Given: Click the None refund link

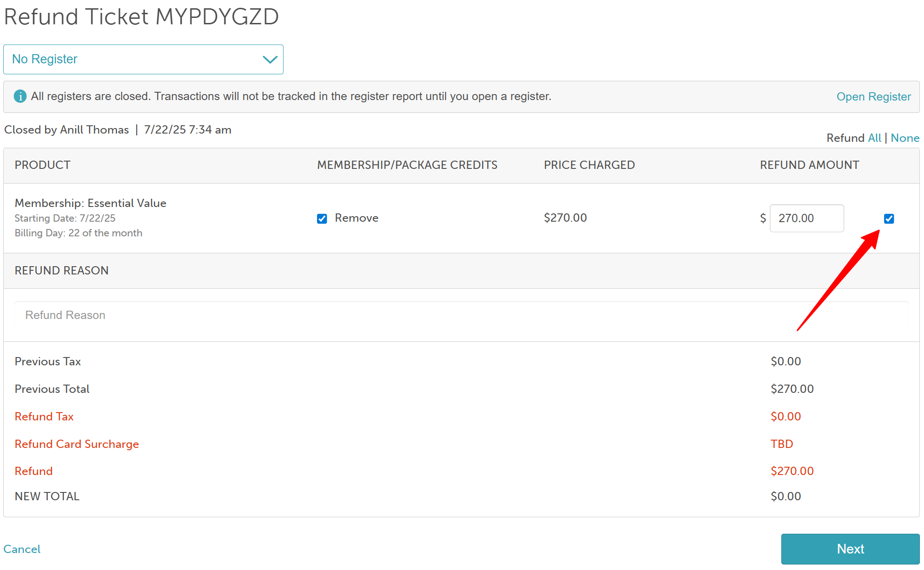Looking at the screenshot, I should [x=904, y=138].
